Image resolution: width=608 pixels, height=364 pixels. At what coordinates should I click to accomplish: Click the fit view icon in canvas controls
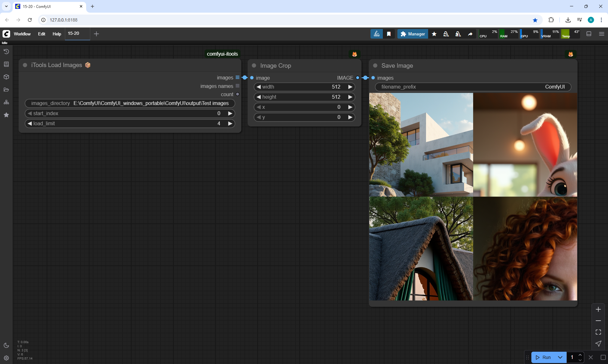pyautogui.click(x=598, y=332)
